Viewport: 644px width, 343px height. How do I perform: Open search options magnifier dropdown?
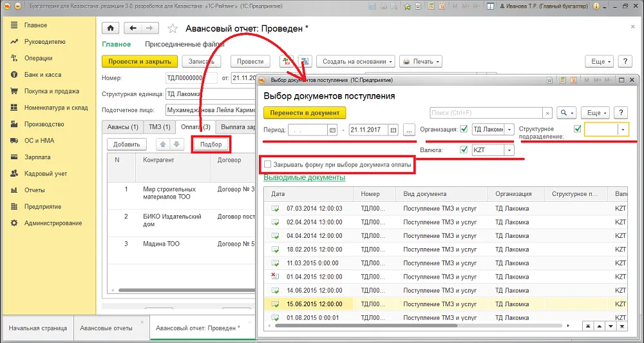567,113
